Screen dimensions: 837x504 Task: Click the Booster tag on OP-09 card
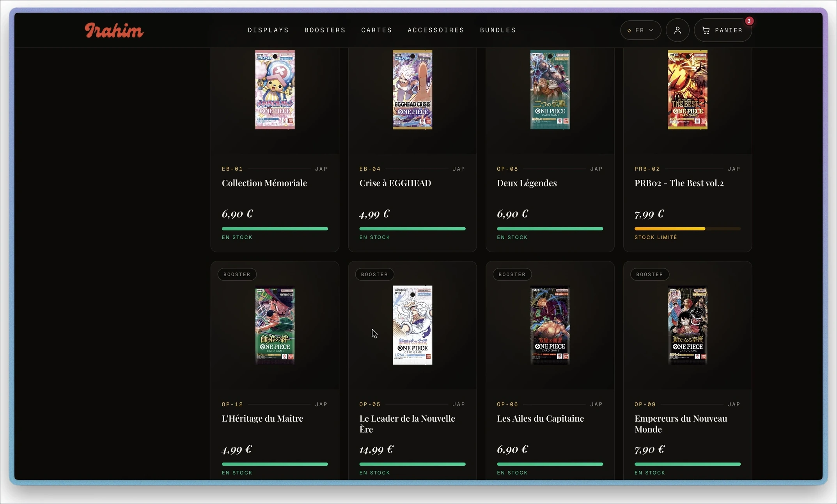pyautogui.click(x=650, y=274)
